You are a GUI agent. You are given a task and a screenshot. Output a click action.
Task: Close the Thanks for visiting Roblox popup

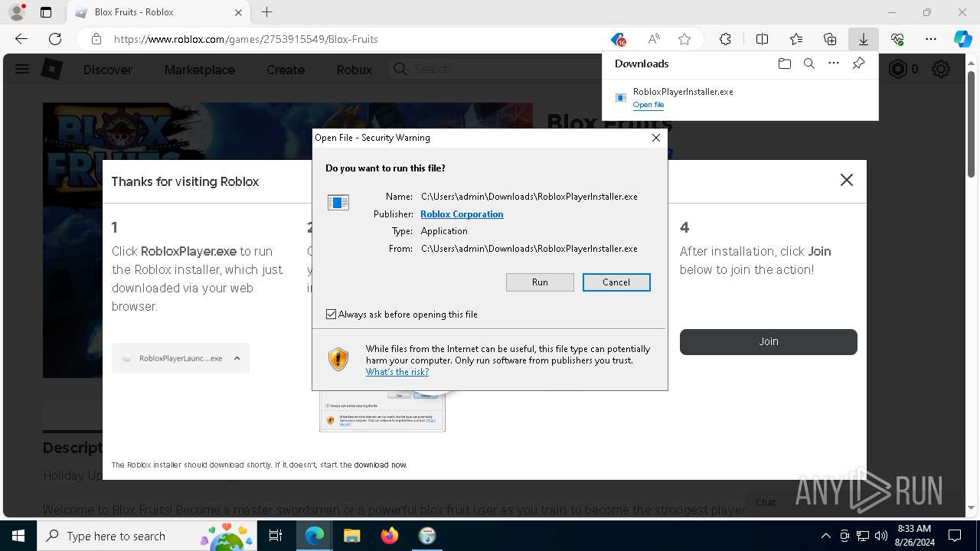pos(846,180)
